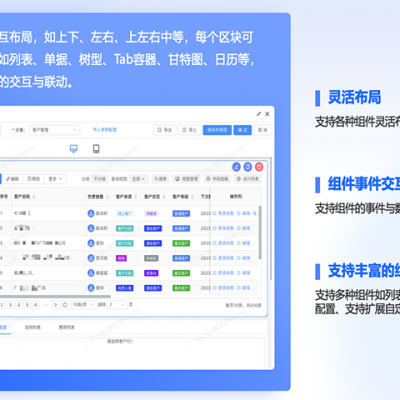Image resolution: width=400 pixels, height=400 pixels.
Task: Go to page 6 in pagination
Action: [35, 305]
